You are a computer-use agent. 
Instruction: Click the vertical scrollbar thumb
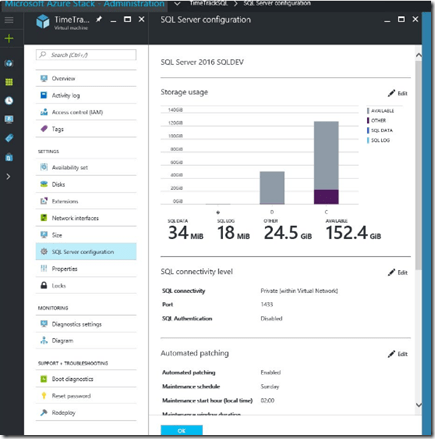[418, 165]
